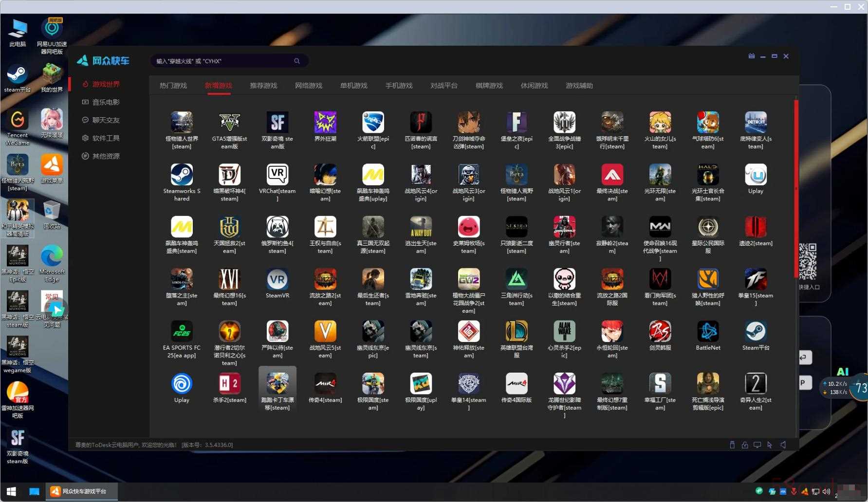Open 软件工具 in the sidebar

click(x=106, y=138)
